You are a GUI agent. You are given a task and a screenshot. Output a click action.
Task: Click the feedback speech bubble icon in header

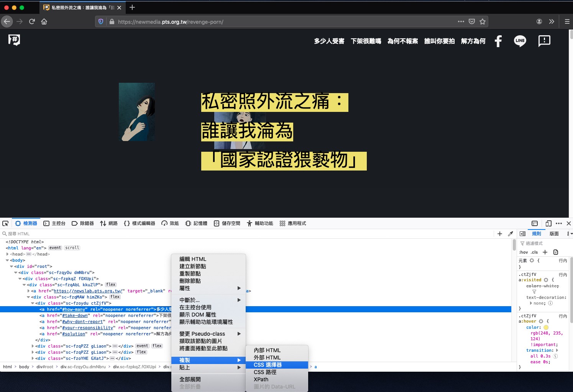pos(544,41)
